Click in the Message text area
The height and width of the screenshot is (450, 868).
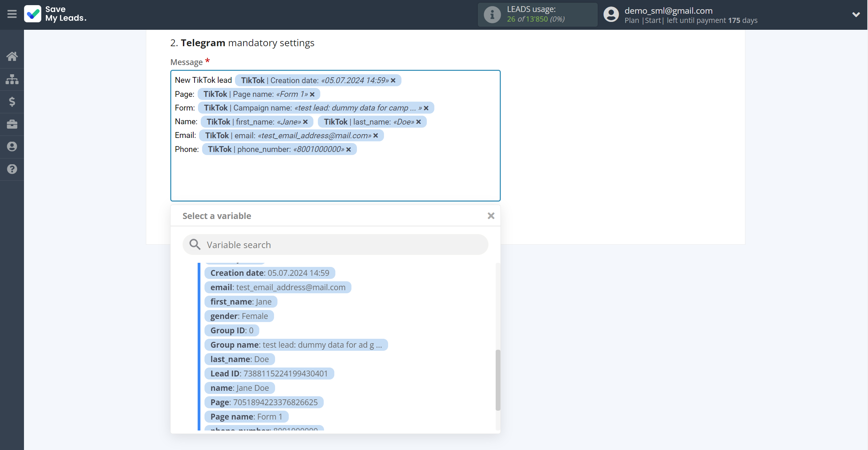pos(335,136)
